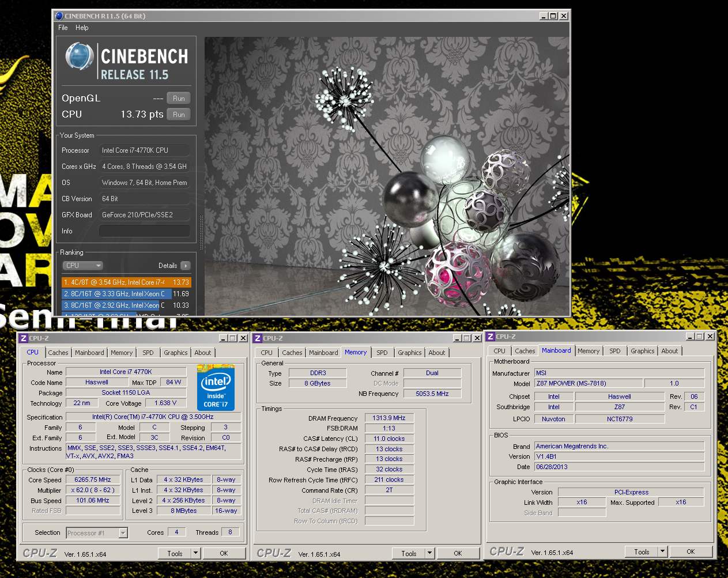Click Row Refresh Cycle Time 211 clocks
The height and width of the screenshot is (578, 728).
click(x=389, y=480)
